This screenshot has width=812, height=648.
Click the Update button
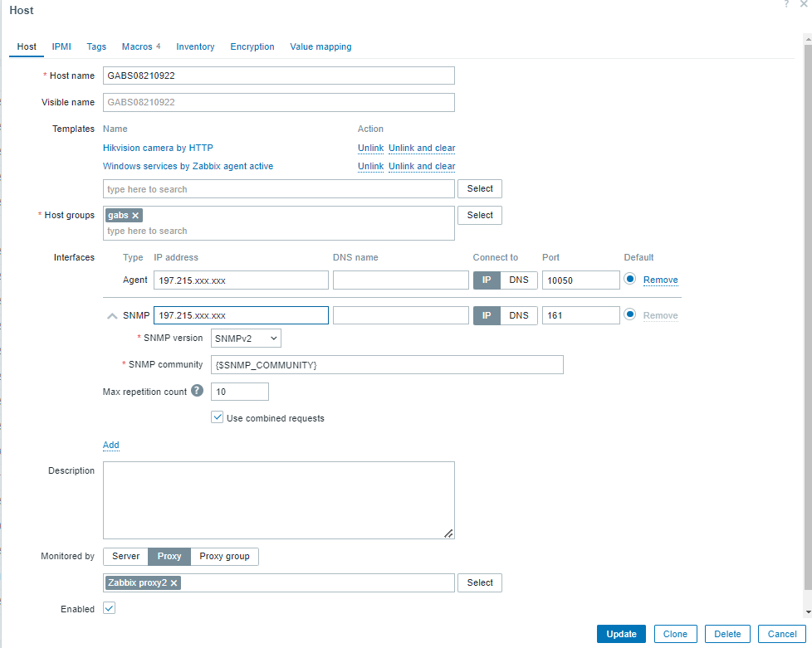pos(621,634)
